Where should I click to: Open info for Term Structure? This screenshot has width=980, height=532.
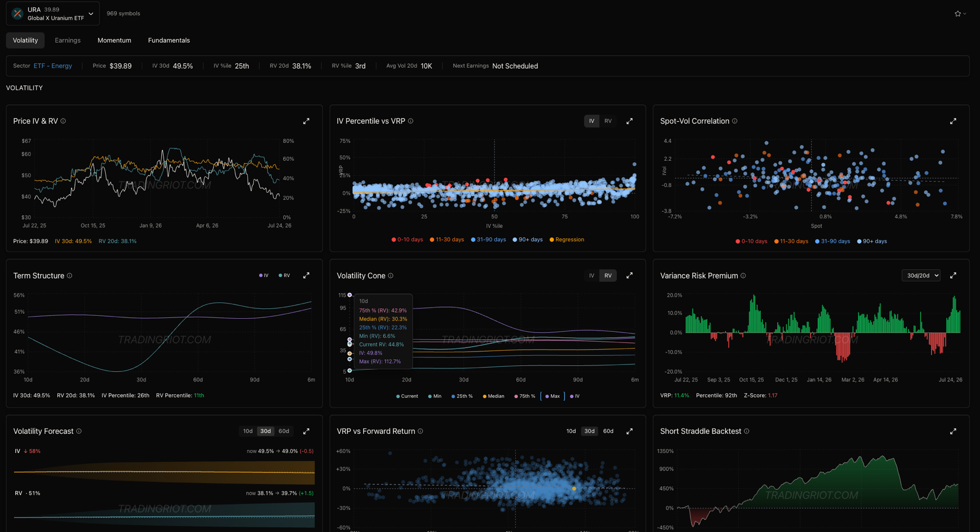pyautogui.click(x=70, y=276)
